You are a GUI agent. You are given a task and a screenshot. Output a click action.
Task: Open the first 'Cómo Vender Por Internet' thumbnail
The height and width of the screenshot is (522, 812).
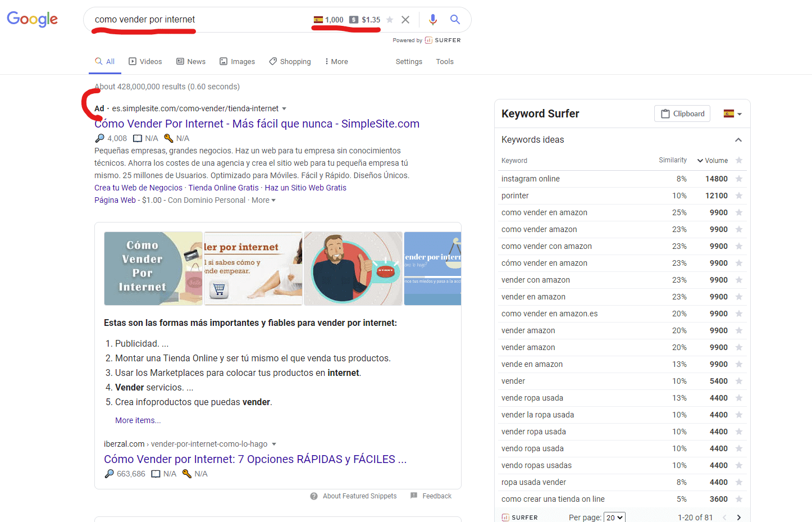153,269
